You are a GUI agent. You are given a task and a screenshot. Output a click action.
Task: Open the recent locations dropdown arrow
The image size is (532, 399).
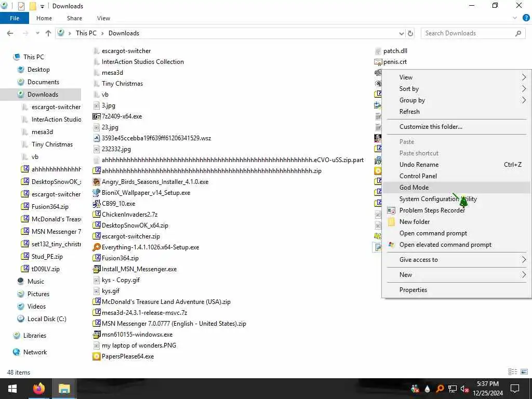pyautogui.click(x=37, y=33)
